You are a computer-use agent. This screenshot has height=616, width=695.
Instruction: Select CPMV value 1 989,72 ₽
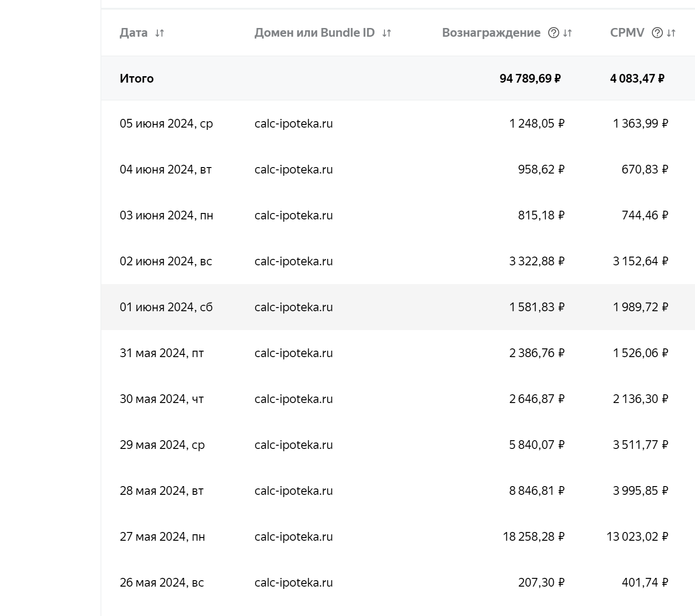point(641,307)
